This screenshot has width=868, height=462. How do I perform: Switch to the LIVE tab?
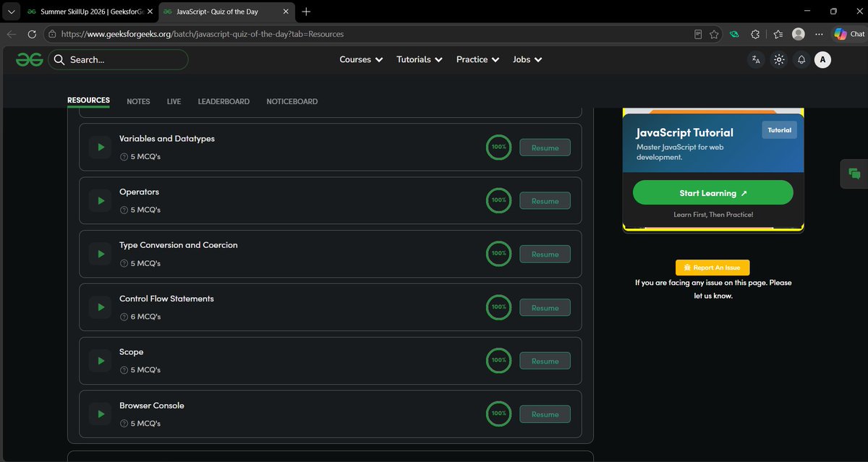click(174, 102)
